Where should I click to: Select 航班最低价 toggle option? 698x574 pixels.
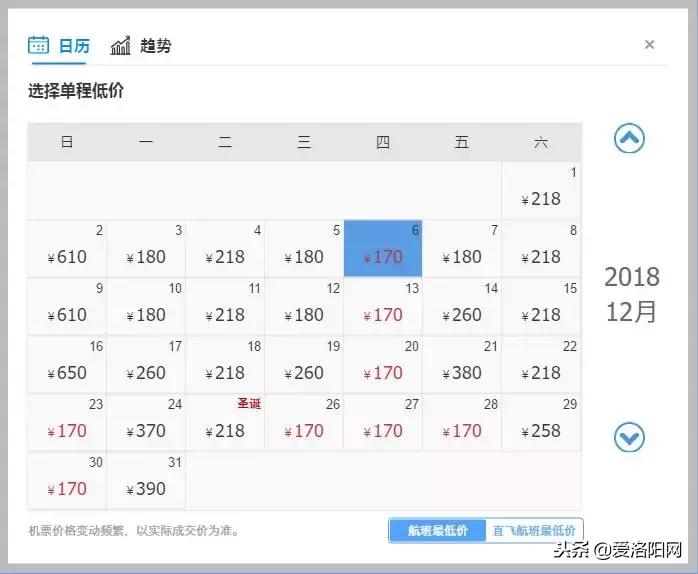pos(437,530)
